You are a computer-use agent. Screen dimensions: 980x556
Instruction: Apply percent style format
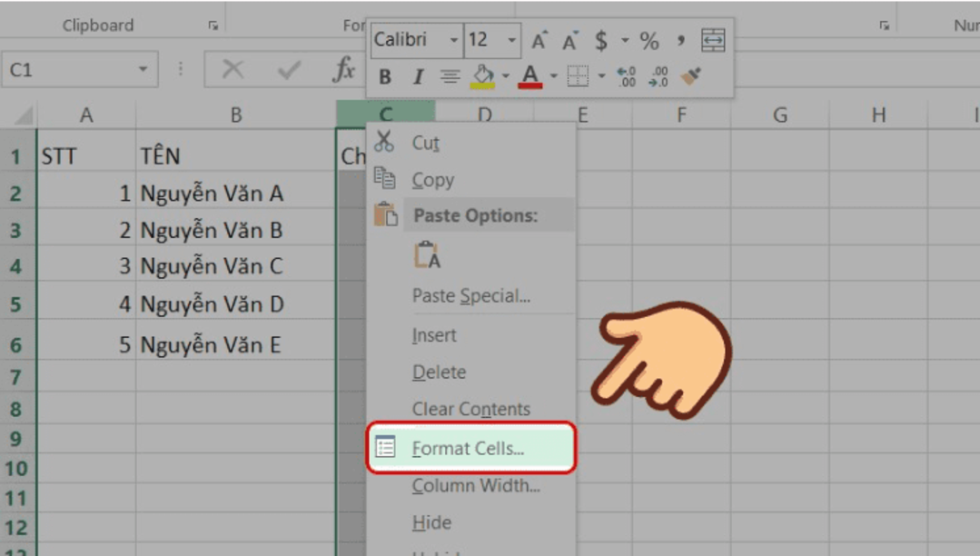click(x=649, y=41)
